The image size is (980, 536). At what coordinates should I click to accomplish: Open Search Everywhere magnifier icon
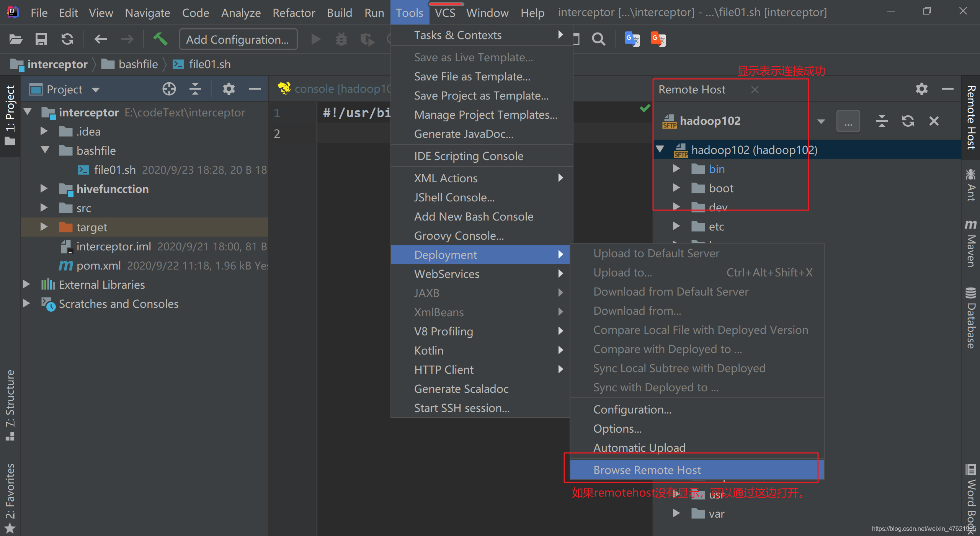coord(598,39)
